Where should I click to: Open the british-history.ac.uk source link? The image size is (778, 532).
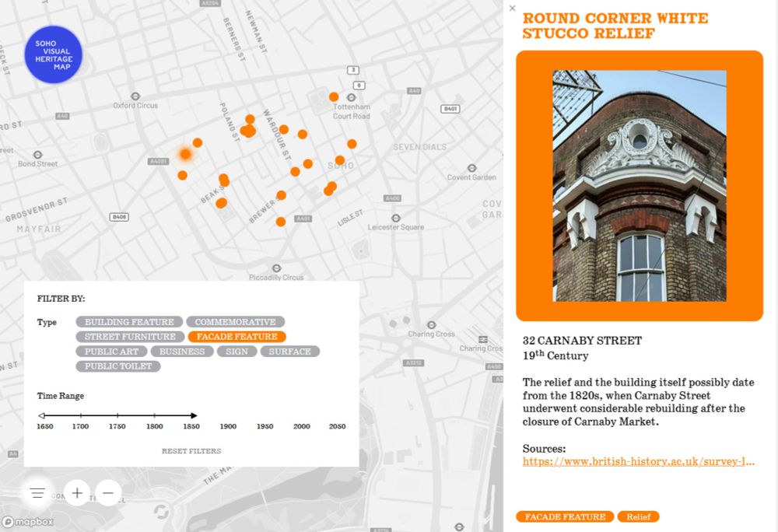click(x=639, y=461)
